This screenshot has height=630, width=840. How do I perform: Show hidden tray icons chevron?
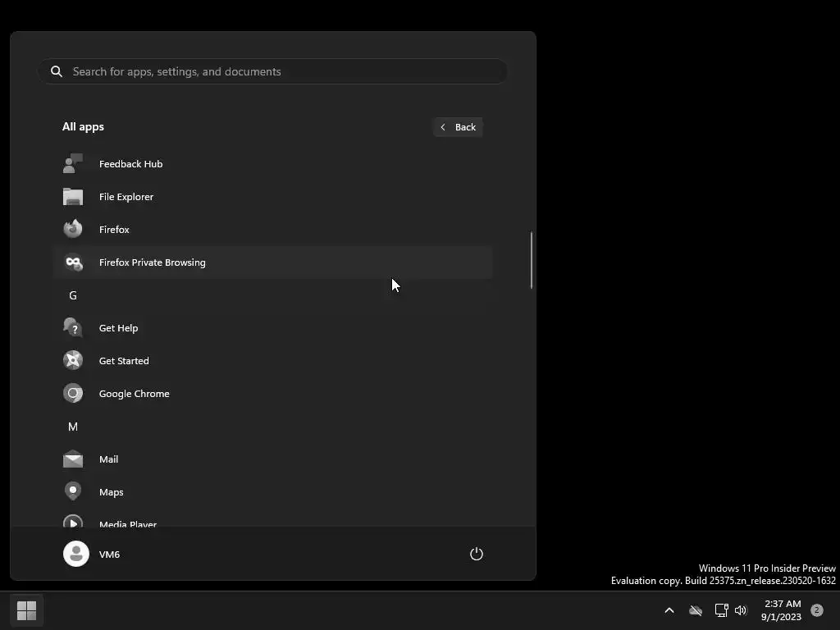click(x=669, y=610)
